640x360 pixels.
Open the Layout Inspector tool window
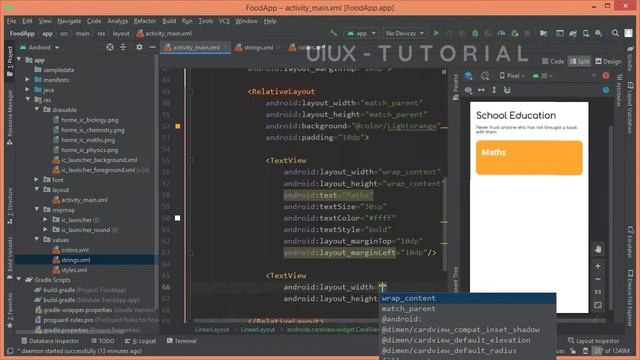coord(593,341)
